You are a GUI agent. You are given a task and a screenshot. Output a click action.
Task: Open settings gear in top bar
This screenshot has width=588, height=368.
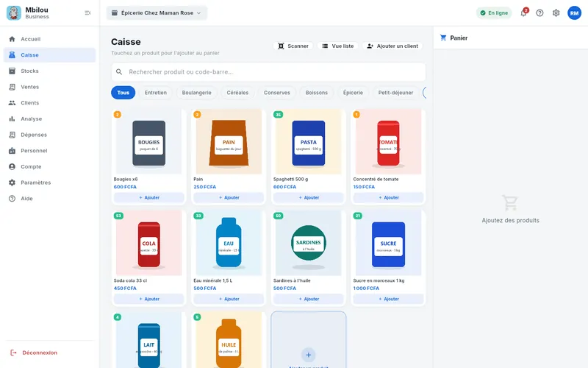pyautogui.click(x=556, y=13)
